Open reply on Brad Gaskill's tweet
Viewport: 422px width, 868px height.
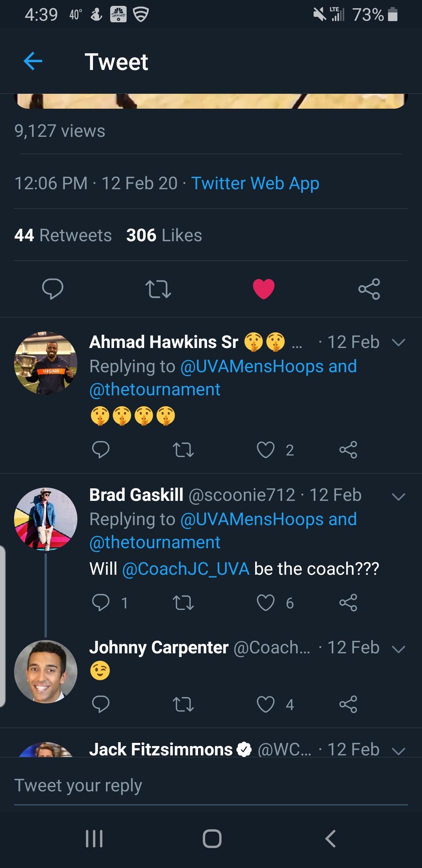point(101,603)
